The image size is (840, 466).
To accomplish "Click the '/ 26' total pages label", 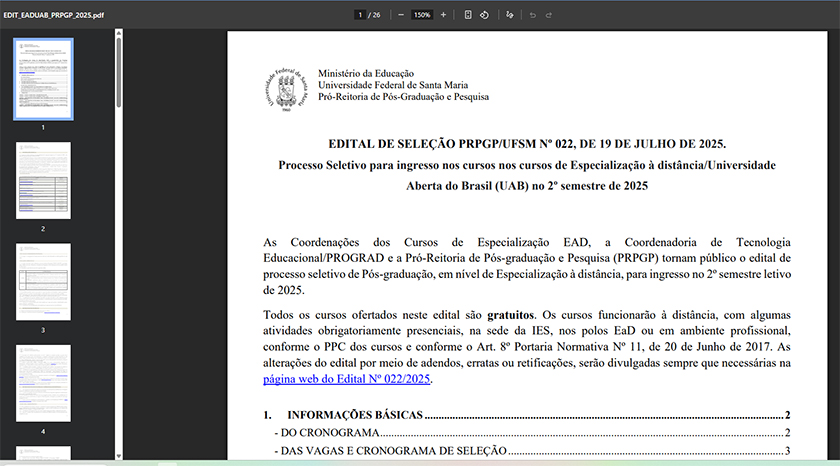I will 374,15.
